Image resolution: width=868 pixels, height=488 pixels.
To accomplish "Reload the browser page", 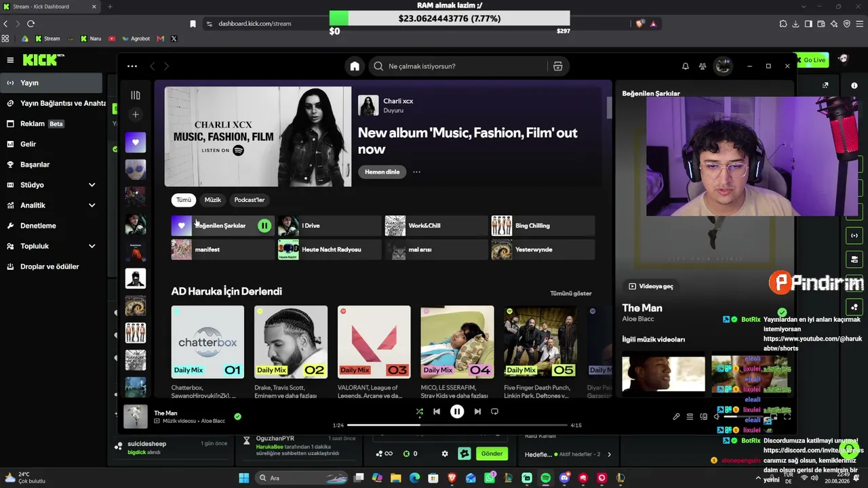I will pyautogui.click(x=31, y=24).
